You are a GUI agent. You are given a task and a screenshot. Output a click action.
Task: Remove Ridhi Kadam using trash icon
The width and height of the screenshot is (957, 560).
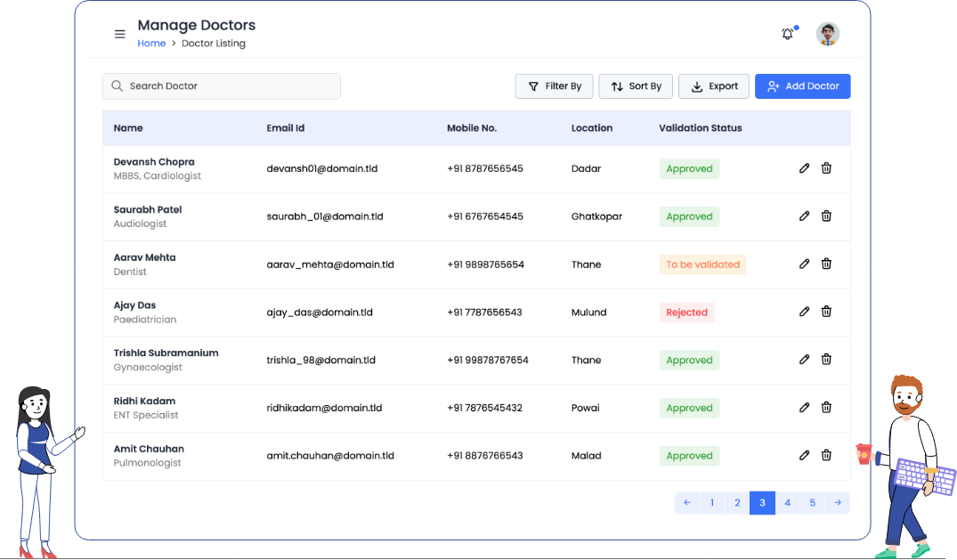[826, 408]
